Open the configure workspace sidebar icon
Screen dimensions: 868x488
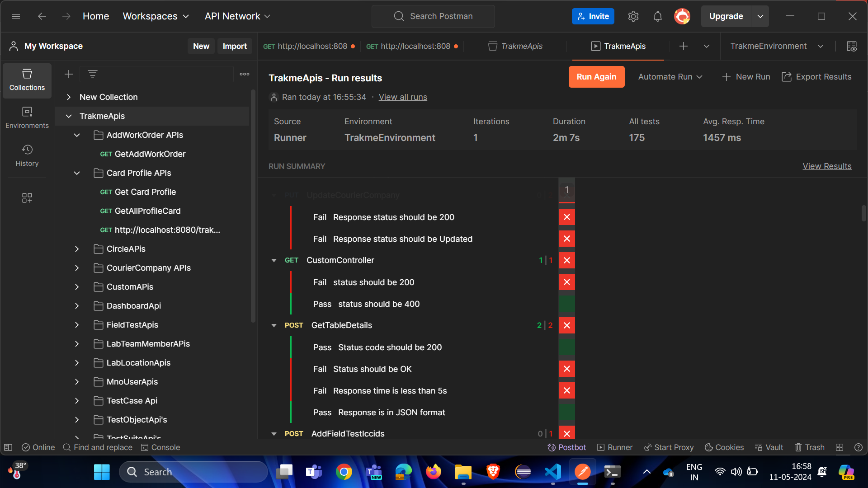27,198
